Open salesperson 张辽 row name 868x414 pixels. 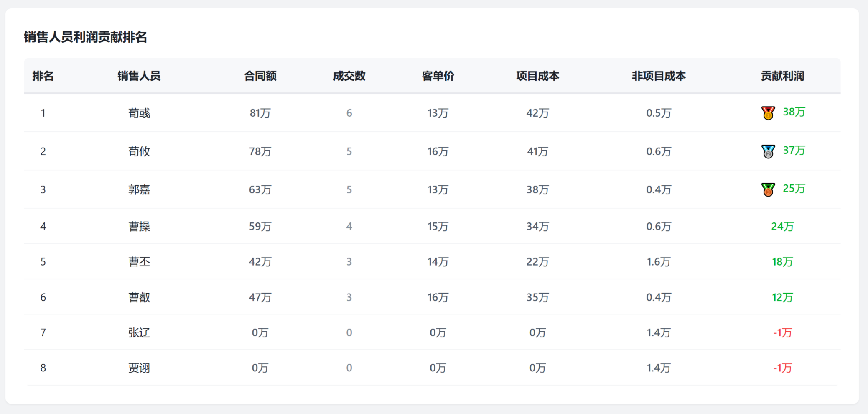click(139, 333)
